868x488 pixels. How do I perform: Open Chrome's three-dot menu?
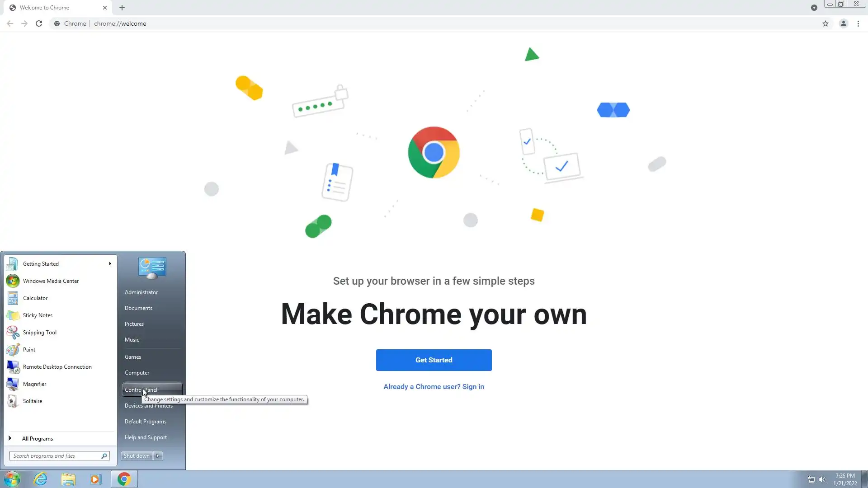coord(858,23)
